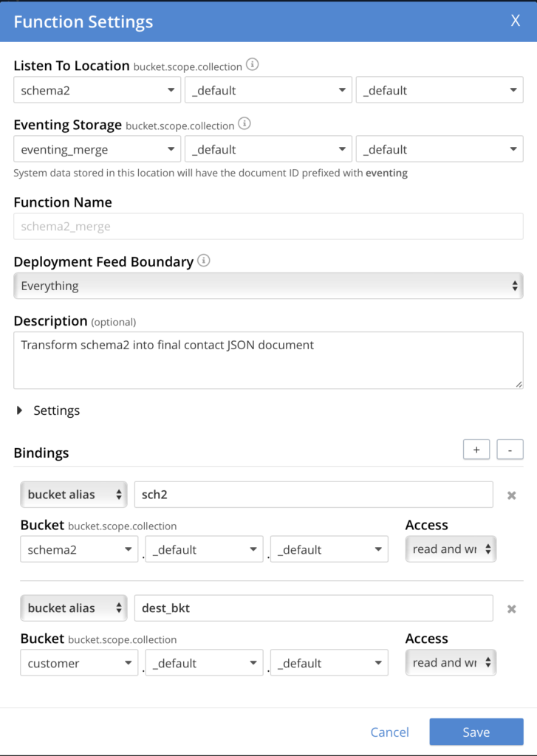Select the customer bucket dropdown
This screenshot has height=756, width=537.
[79, 663]
